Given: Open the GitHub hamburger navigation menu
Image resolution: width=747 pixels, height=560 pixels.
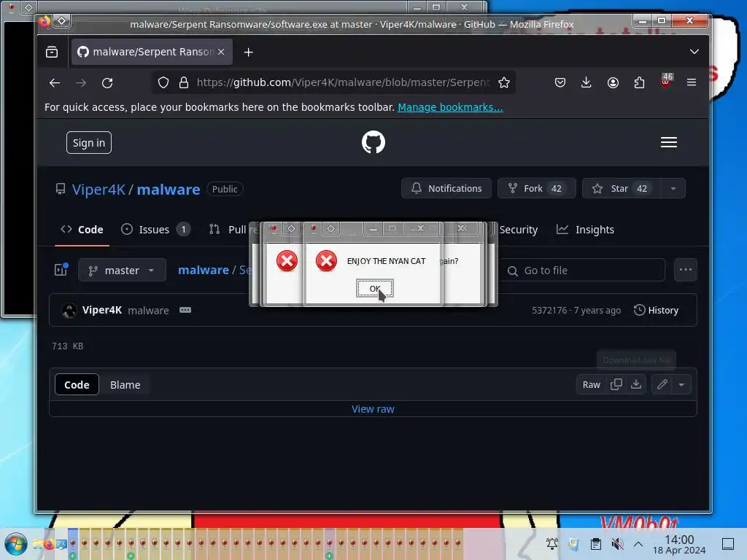Looking at the screenshot, I should (x=669, y=142).
